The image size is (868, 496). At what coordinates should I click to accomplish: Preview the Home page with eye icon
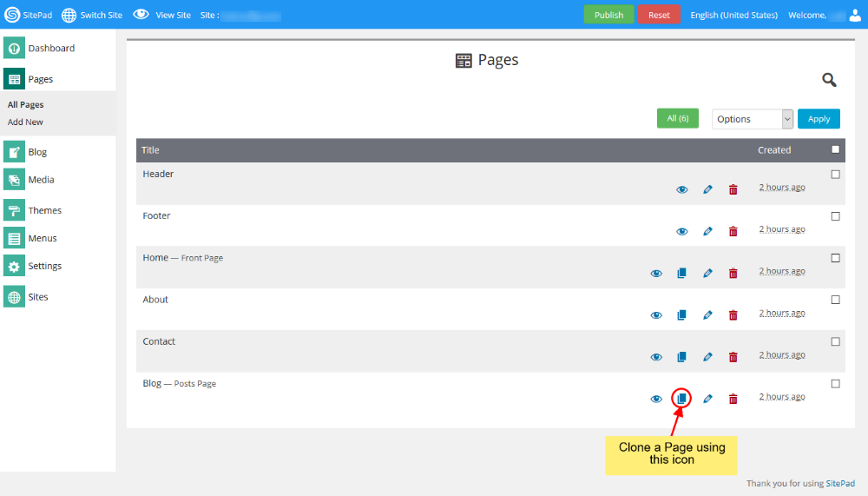656,273
